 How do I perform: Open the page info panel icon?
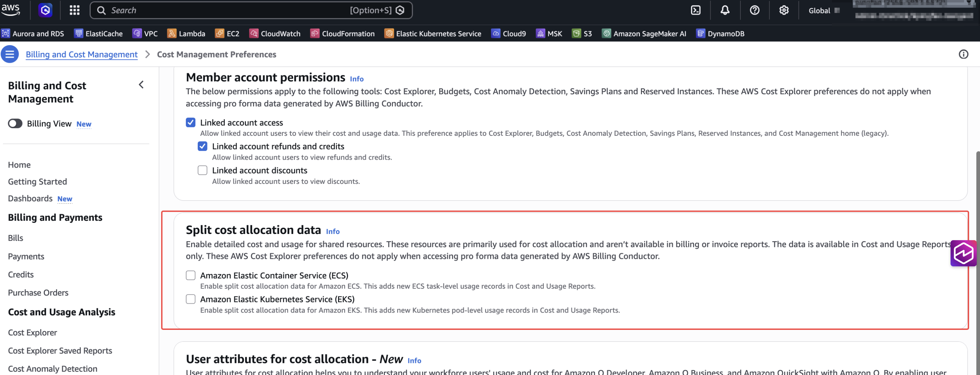[963, 54]
